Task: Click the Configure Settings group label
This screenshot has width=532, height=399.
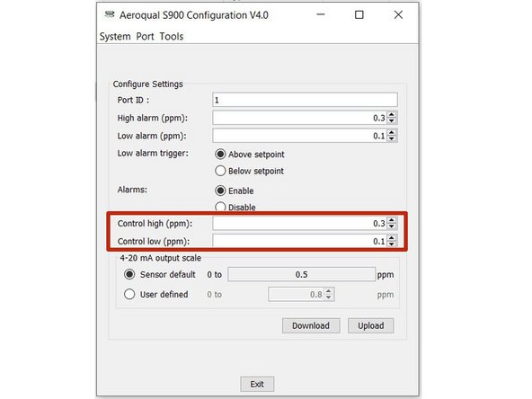Action: click(148, 84)
